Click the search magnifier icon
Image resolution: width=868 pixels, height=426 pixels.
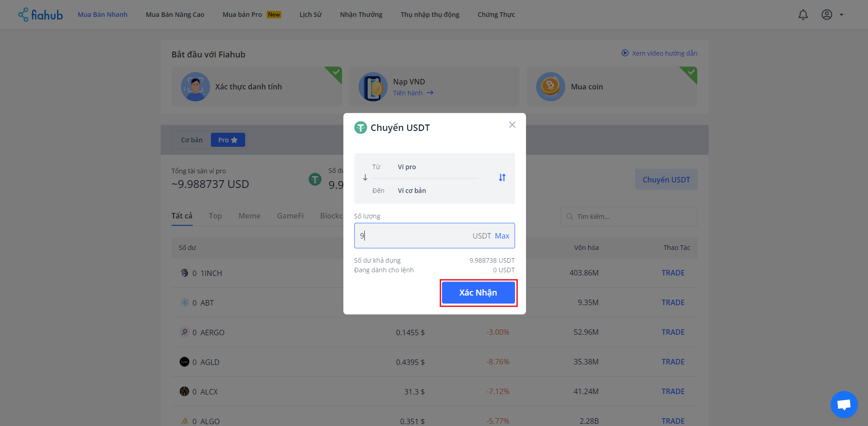(x=569, y=217)
